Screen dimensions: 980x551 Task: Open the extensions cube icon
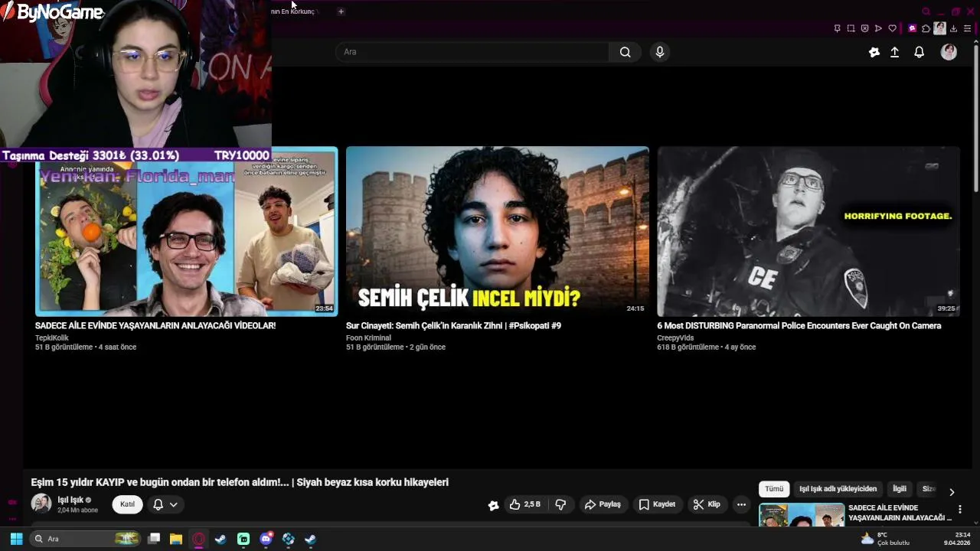pos(926,28)
